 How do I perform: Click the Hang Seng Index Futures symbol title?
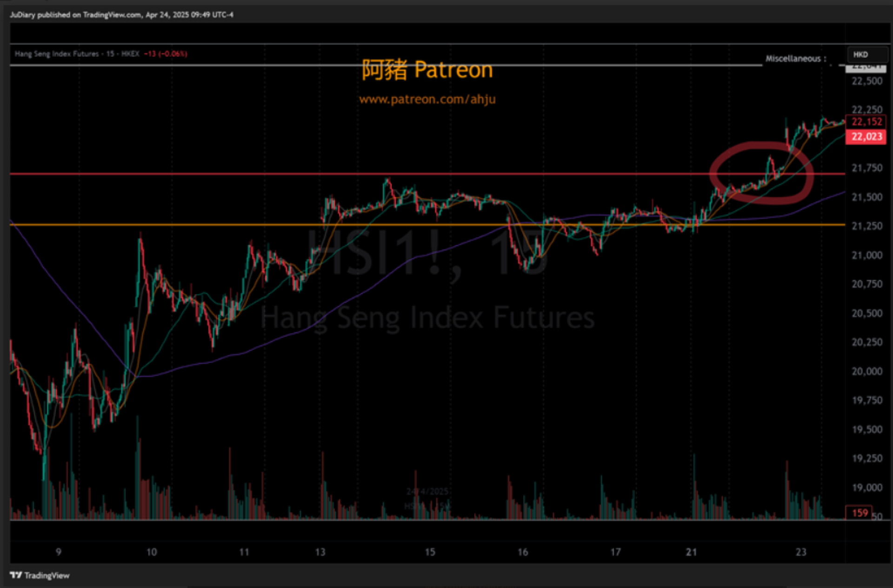tap(57, 54)
